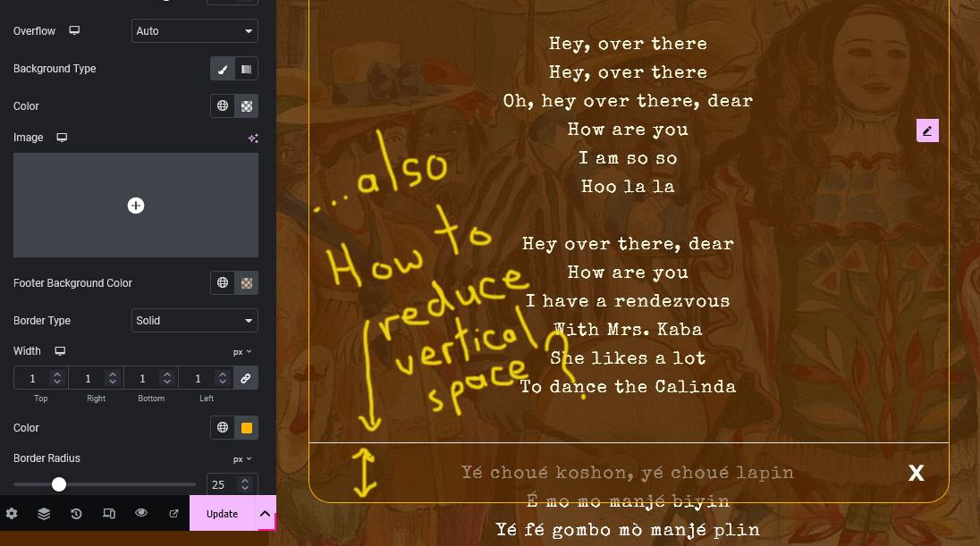Screen dimensions: 980x546
Task: Click the AI sparkle icon beside Image
Action: click(253, 138)
